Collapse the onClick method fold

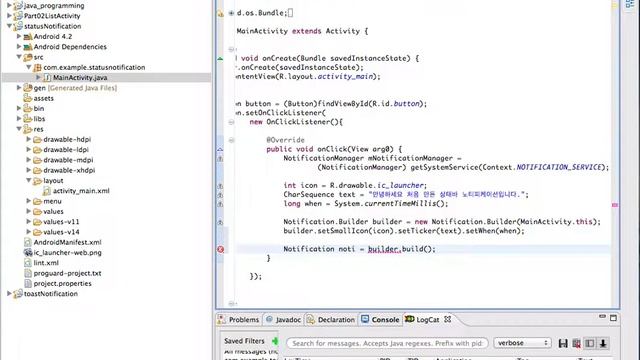coord(231,140)
